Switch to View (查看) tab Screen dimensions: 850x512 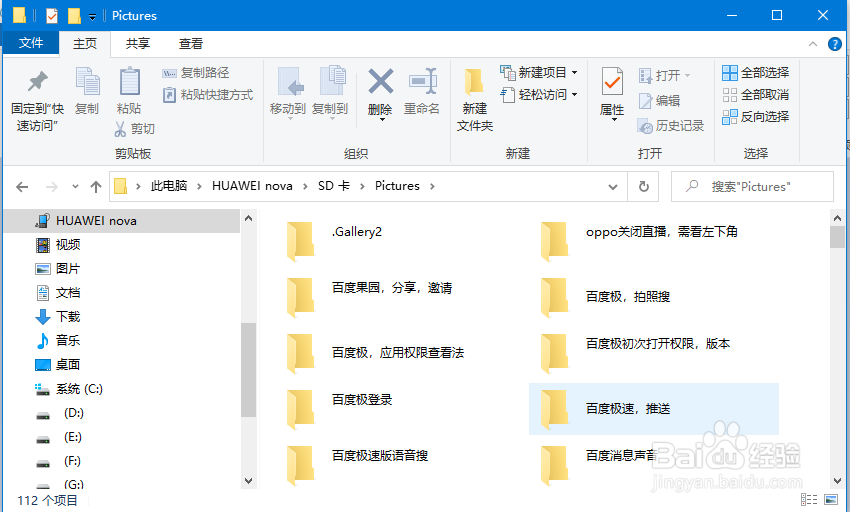(191, 43)
